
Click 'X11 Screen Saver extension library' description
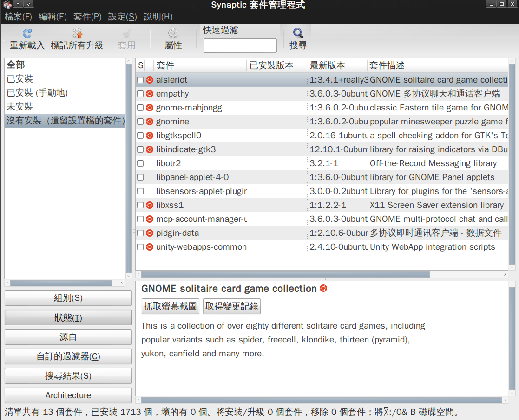click(437, 205)
